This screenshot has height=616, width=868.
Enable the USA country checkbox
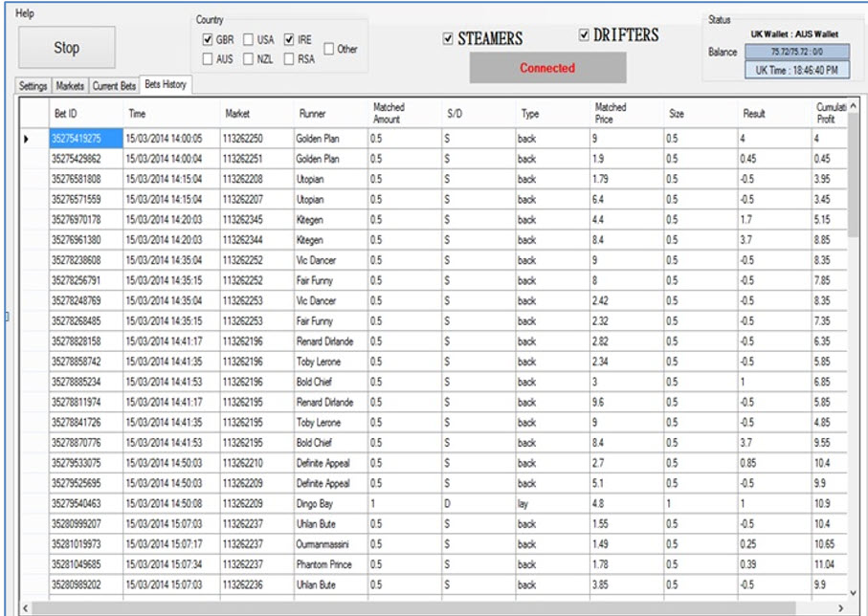click(249, 39)
